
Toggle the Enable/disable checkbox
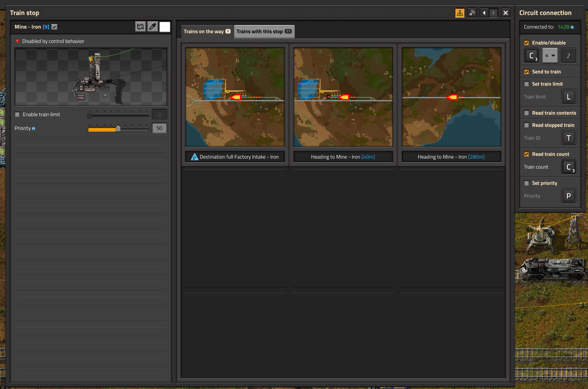click(x=527, y=43)
